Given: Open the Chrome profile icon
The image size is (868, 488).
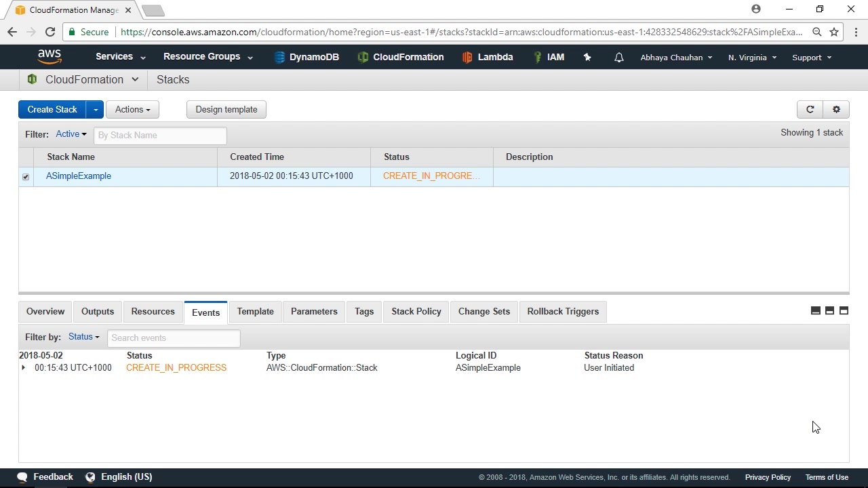Looking at the screenshot, I should click(x=756, y=9).
